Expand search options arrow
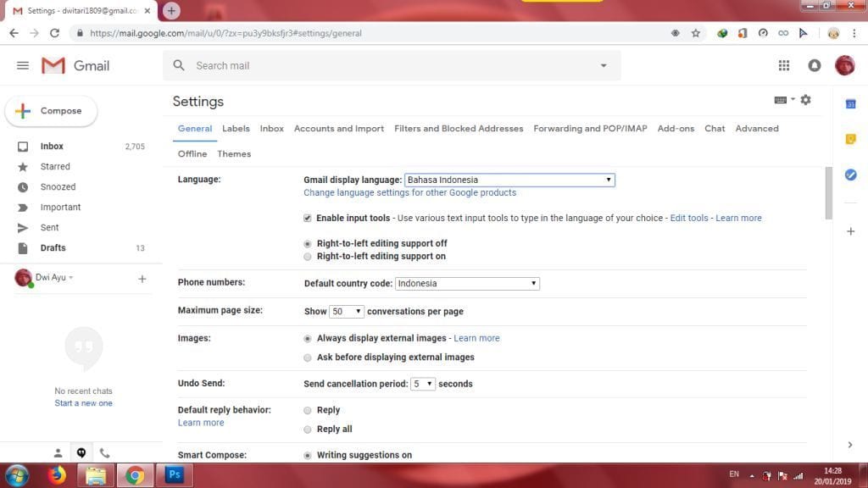The width and height of the screenshot is (868, 488). [x=604, y=65]
